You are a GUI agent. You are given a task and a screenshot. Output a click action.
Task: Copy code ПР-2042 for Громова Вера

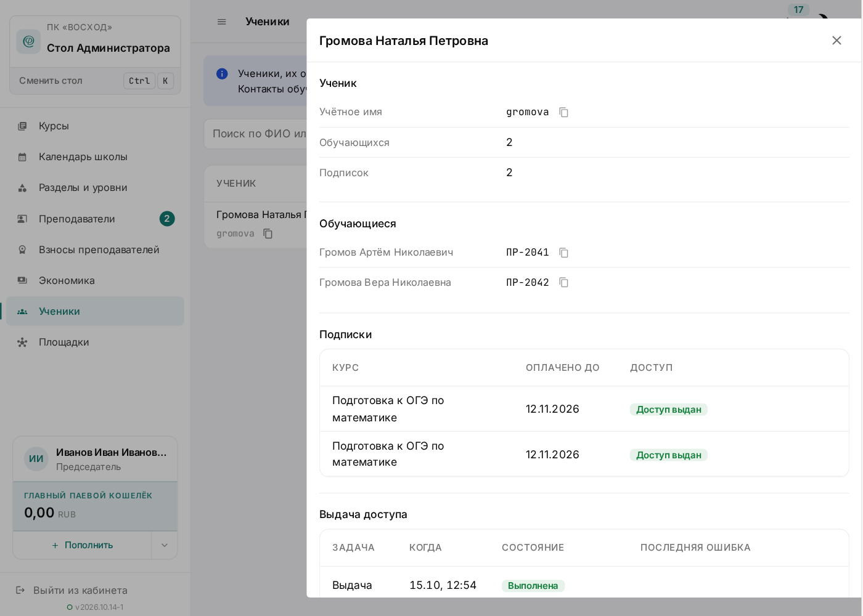pyautogui.click(x=563, y=282)
